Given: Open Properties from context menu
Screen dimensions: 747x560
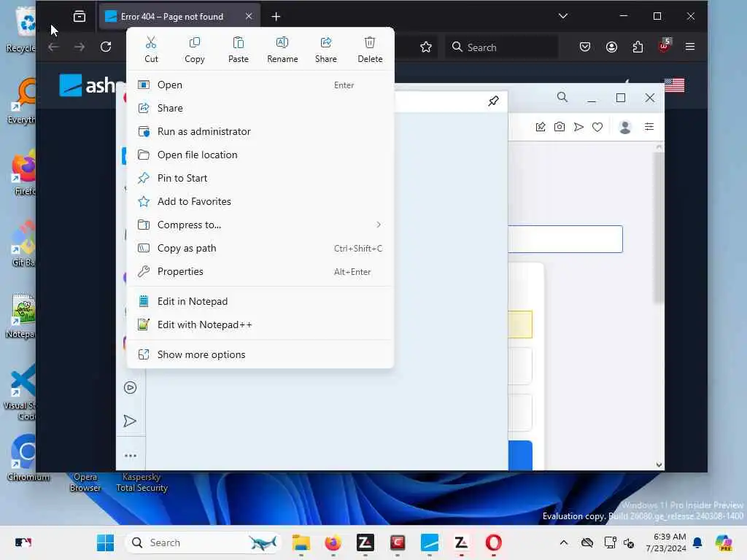Looking at the screenshot, I should [260, 271].
